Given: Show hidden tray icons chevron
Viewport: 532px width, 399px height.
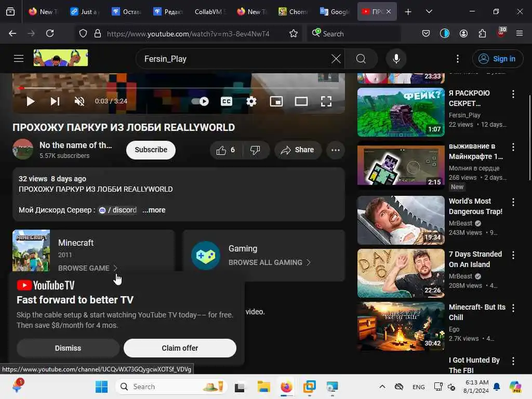Looking at the screenshot, I should tap(382, 387).
